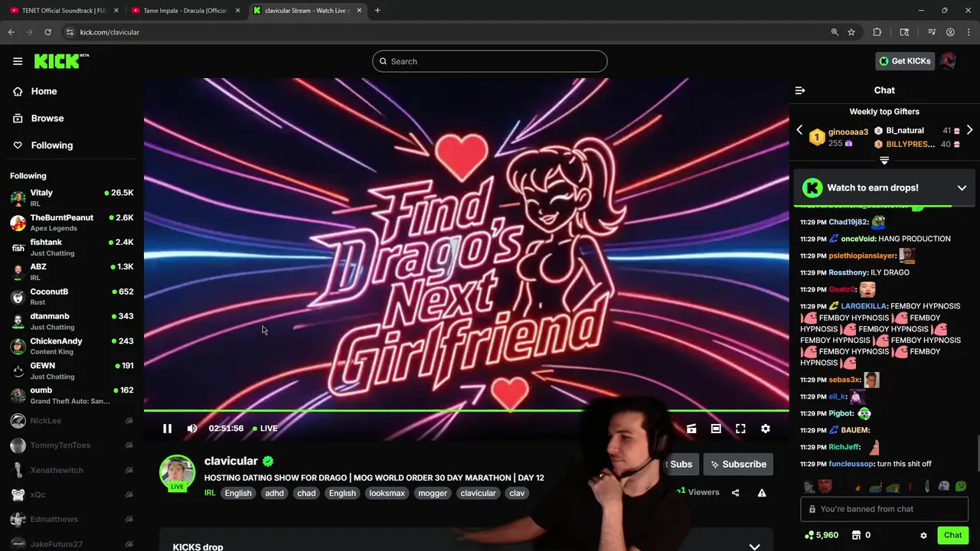
Task: Click the banned chat input field
Action: click(884, 509)
